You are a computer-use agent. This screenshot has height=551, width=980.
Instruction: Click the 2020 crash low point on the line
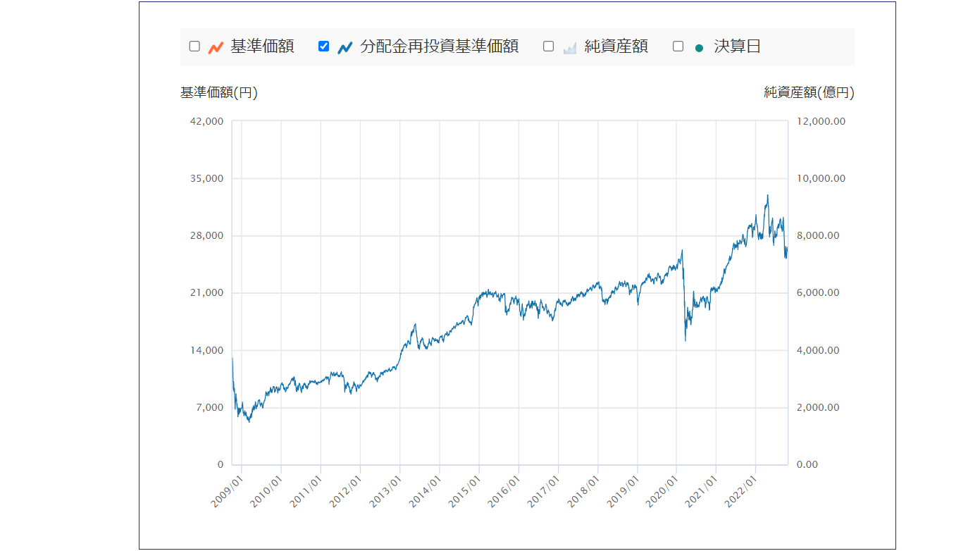click(686, 341)
